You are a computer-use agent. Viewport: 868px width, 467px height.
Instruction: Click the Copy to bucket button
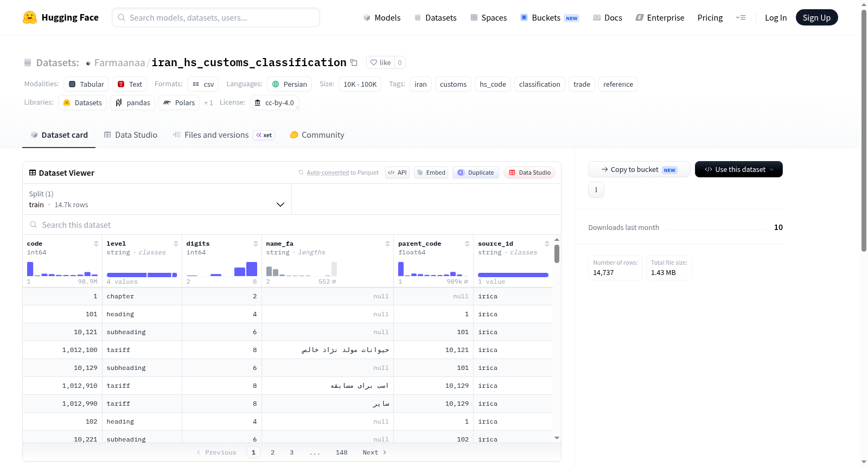(639, 169)
